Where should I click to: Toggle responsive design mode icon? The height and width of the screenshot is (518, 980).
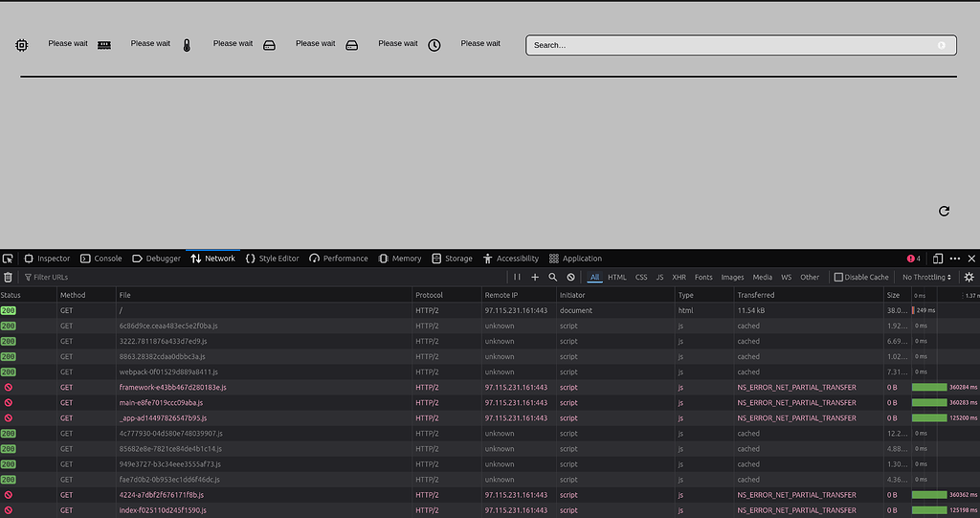coord(938,259)
